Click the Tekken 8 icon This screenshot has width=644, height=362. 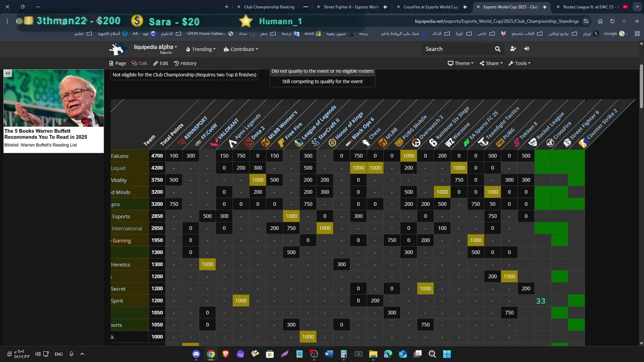click(517, 143)
